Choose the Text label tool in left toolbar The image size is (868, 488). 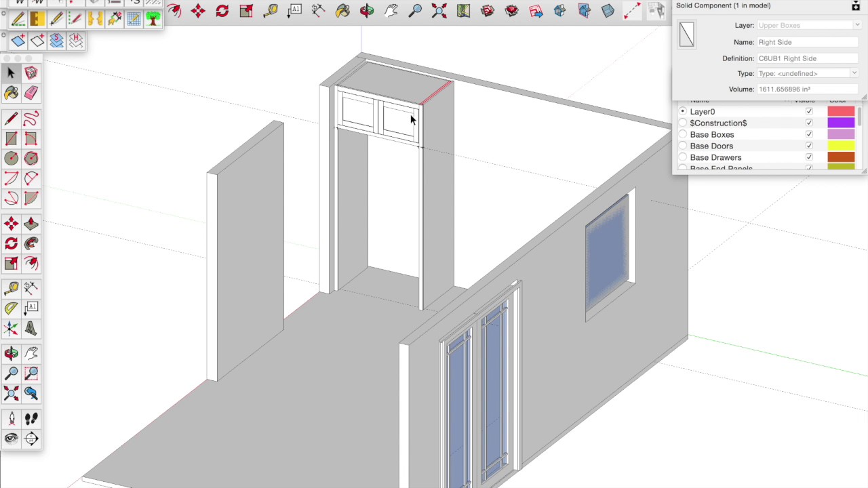(31, 308)
